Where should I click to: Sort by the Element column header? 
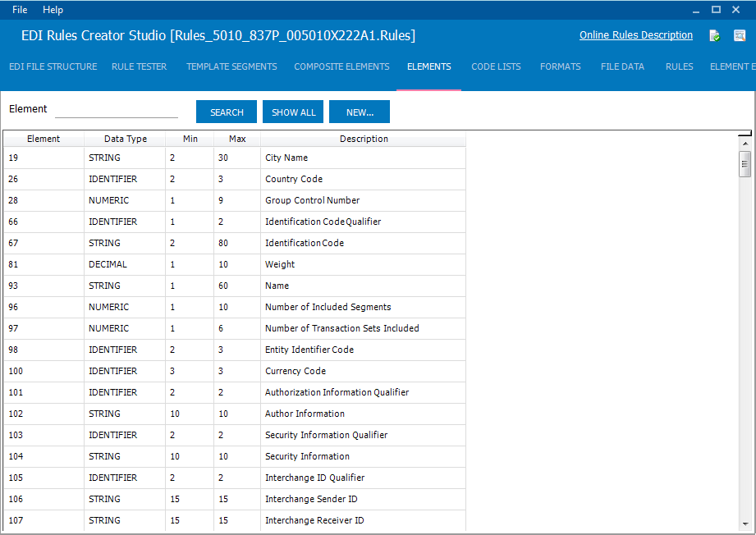(44, 139)
